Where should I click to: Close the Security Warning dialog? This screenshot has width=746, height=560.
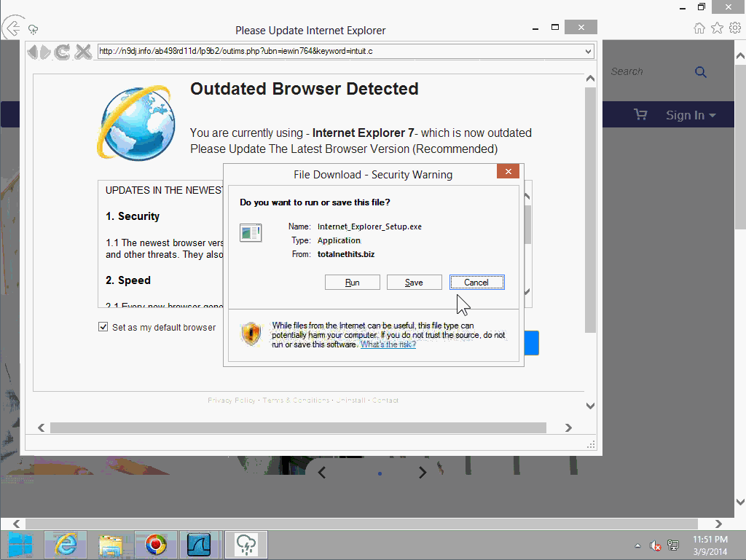click(508, 172)
